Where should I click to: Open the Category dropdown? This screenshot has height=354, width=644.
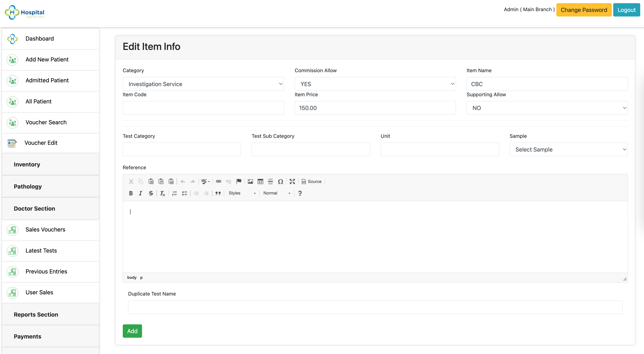pos(203,84)
